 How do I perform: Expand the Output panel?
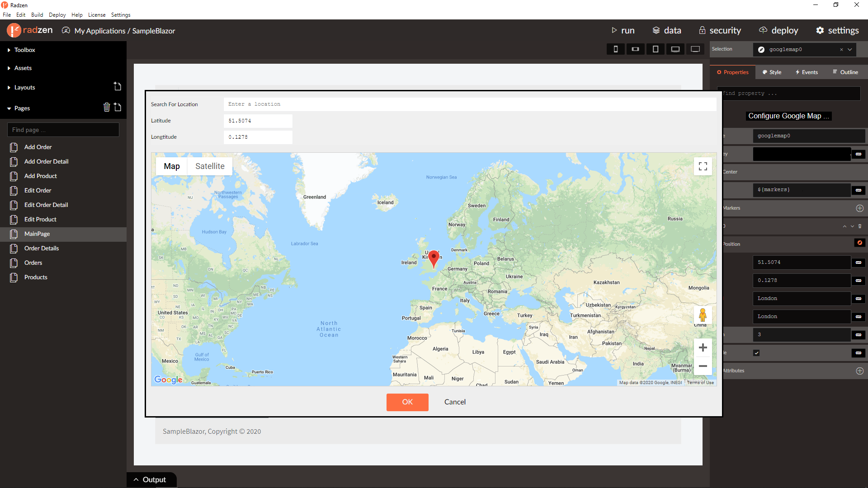click(151, 479)
